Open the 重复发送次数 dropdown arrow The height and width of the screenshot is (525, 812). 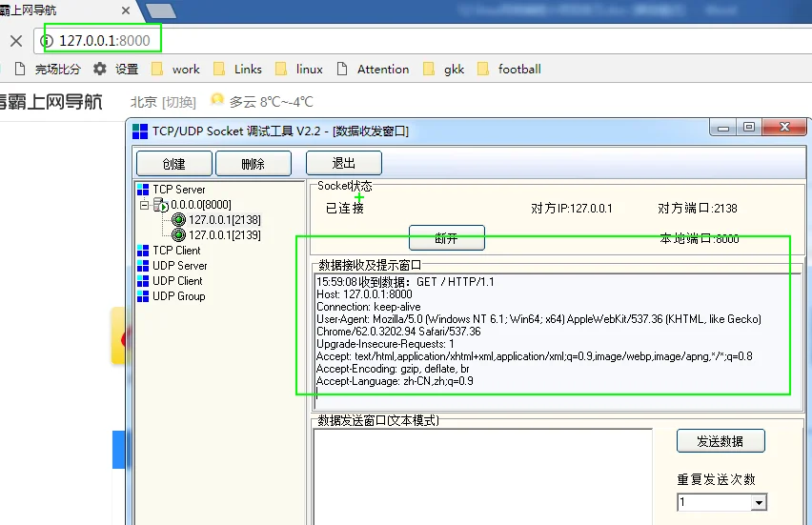pyautogui.click(x=759, y=502)
